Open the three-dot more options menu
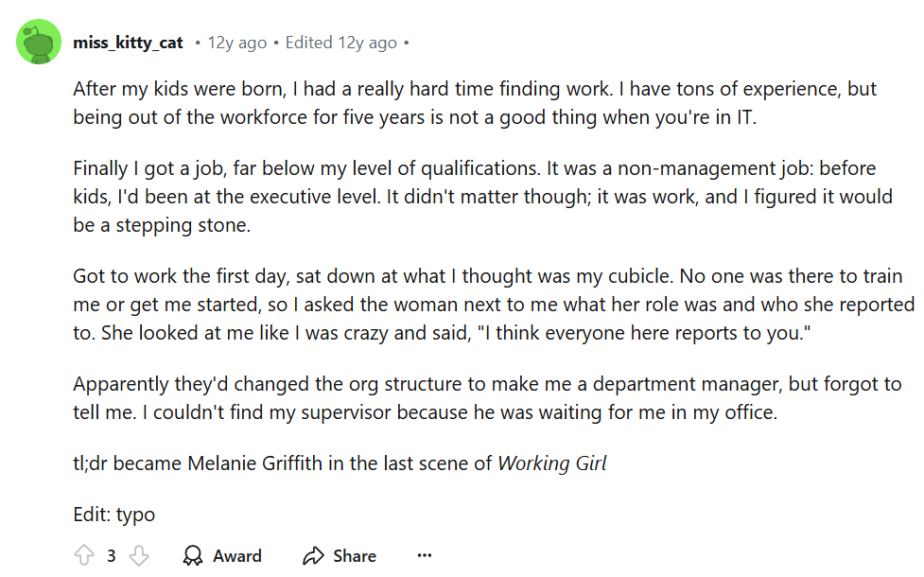Screen dimensions: 924x577 pos(425,555)
